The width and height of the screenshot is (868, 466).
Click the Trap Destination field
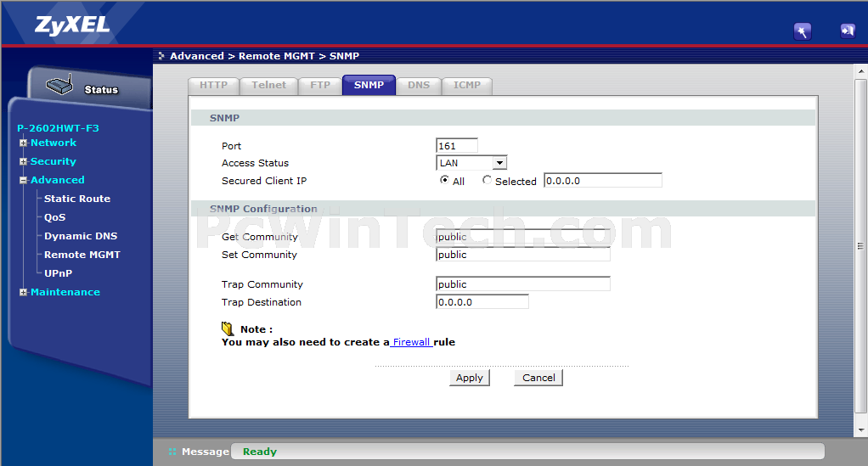click(x=482, y=302)
